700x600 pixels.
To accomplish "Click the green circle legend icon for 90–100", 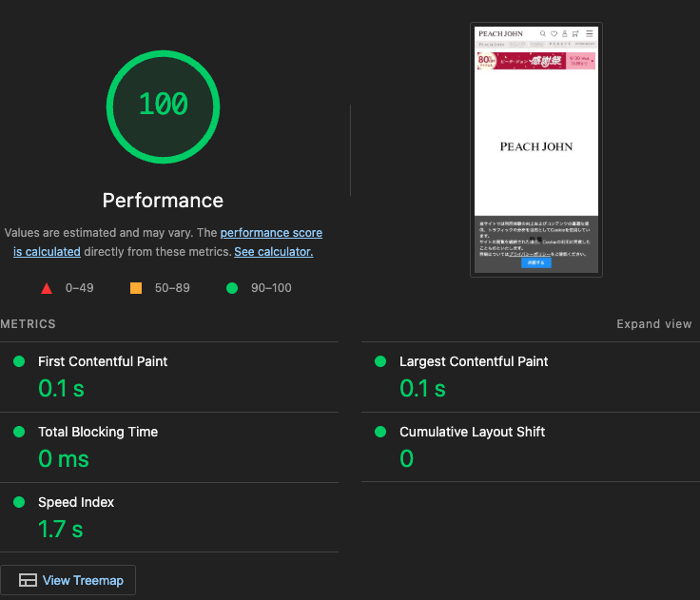I will click(x=232, y=288).
